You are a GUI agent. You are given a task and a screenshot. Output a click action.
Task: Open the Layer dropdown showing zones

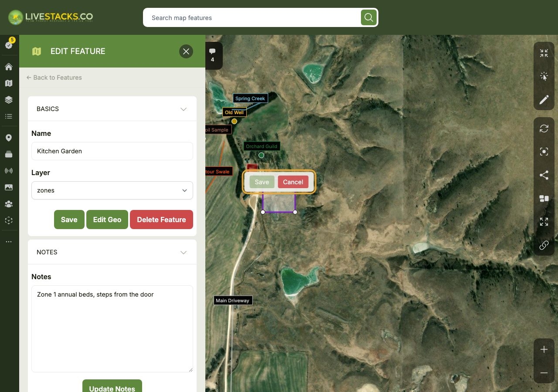coord(112,190)
